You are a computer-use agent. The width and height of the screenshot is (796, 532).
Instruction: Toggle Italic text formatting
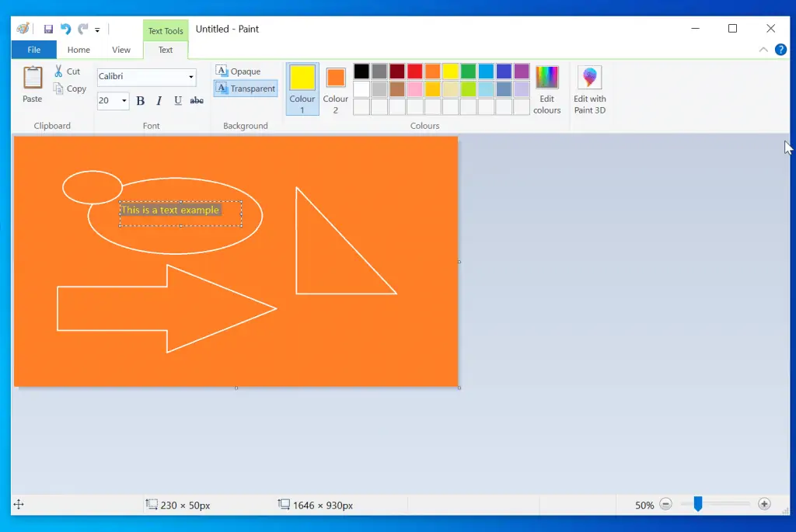tap(159, 101)
